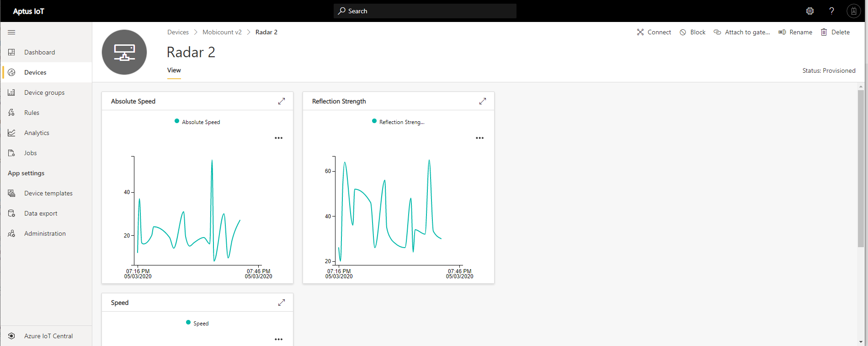This screenshot has height=346, width=868.
Task: Click the search magnifier icon
Action: 341,11
